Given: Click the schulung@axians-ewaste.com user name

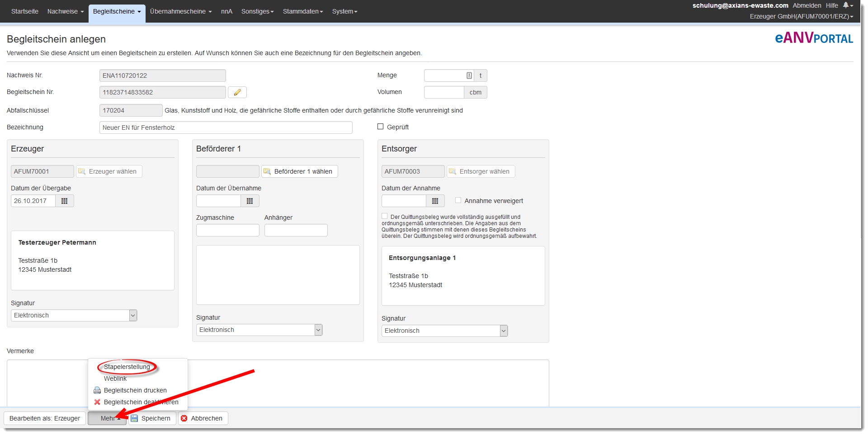Looking at the screenshot, I should click(741, 5).
